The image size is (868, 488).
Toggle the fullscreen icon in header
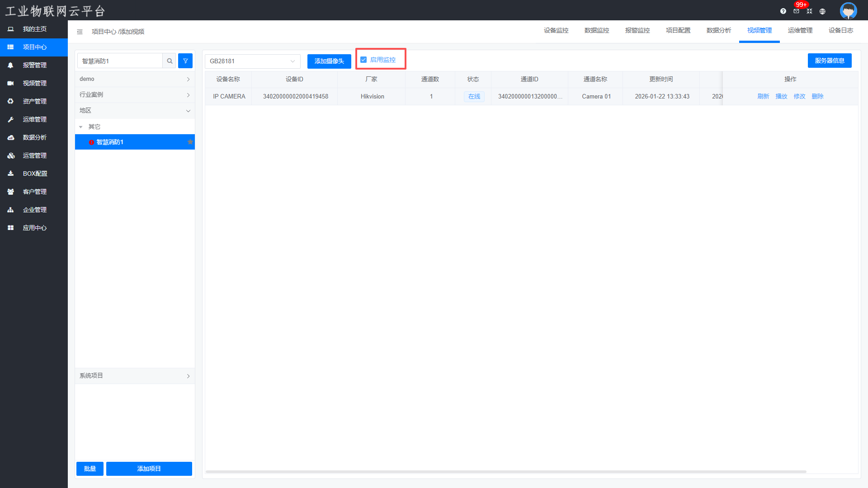coord(809,11)
